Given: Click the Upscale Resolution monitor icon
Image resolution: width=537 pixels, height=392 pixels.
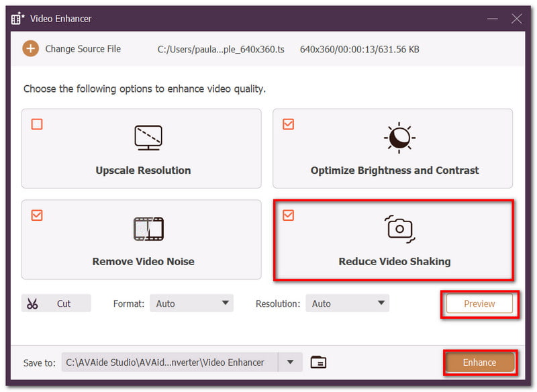Looking at the screenshot, I should tap(148, 138).
